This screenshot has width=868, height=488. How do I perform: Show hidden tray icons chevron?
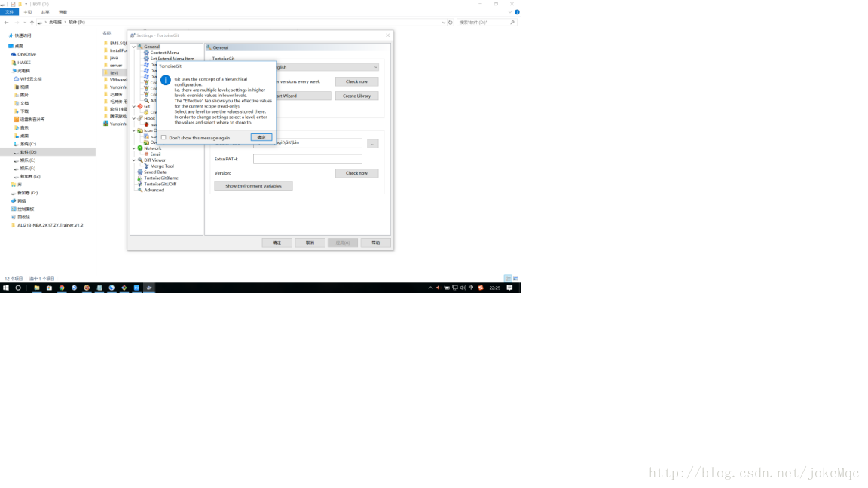tap(430, 288)
